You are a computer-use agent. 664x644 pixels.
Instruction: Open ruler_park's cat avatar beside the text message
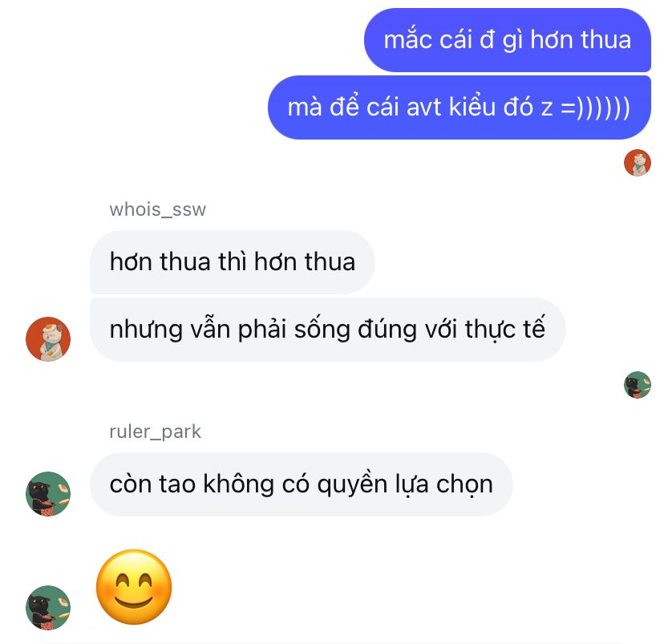[48, 494]
